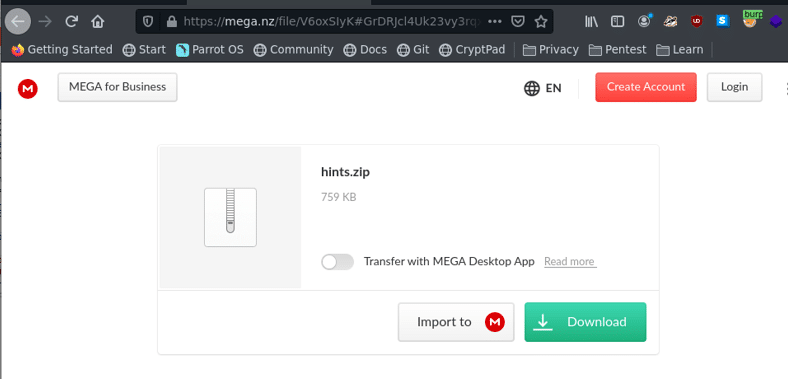The image size is (788, 379).
Task: Reload the current page
Action: point(71,21)
